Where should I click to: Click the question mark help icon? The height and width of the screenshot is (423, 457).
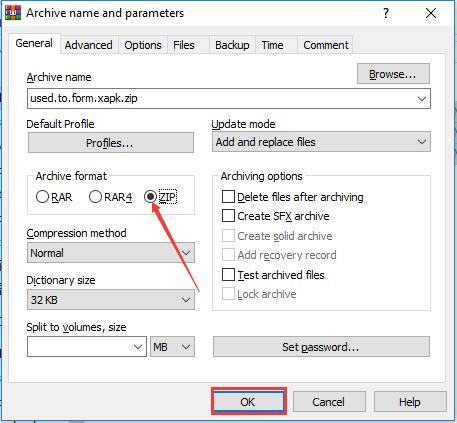tap(386, 14)
